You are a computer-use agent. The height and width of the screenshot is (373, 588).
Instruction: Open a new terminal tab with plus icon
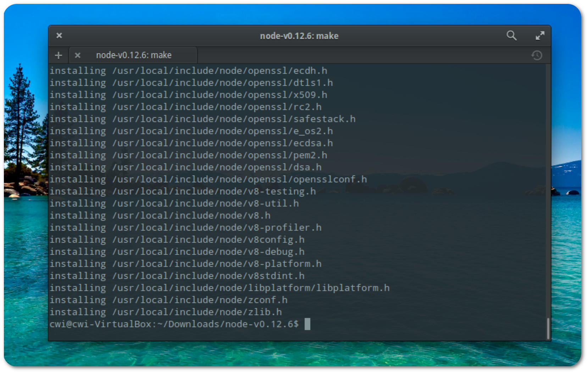pyautogui.click(x=59, y=55)
